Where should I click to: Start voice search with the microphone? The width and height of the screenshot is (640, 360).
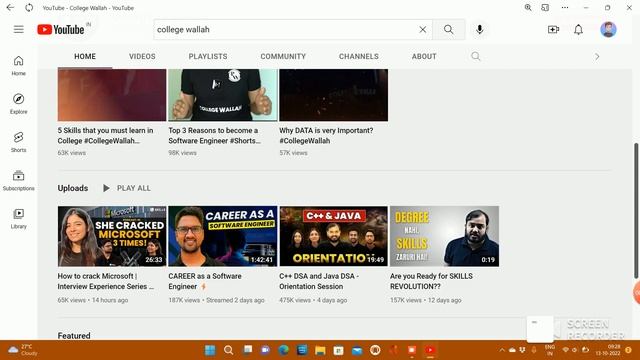[x=480, y=29]
